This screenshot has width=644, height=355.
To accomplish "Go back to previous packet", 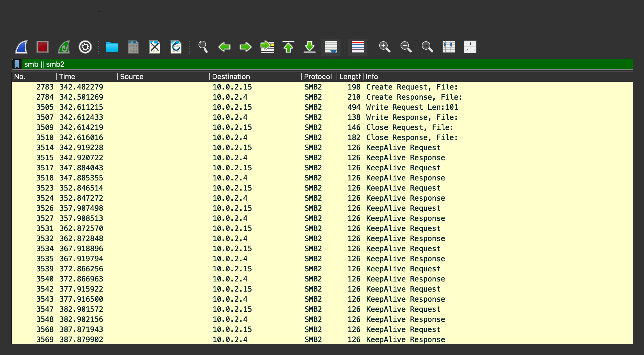I will pyautogui.click(x=224, y=47).
